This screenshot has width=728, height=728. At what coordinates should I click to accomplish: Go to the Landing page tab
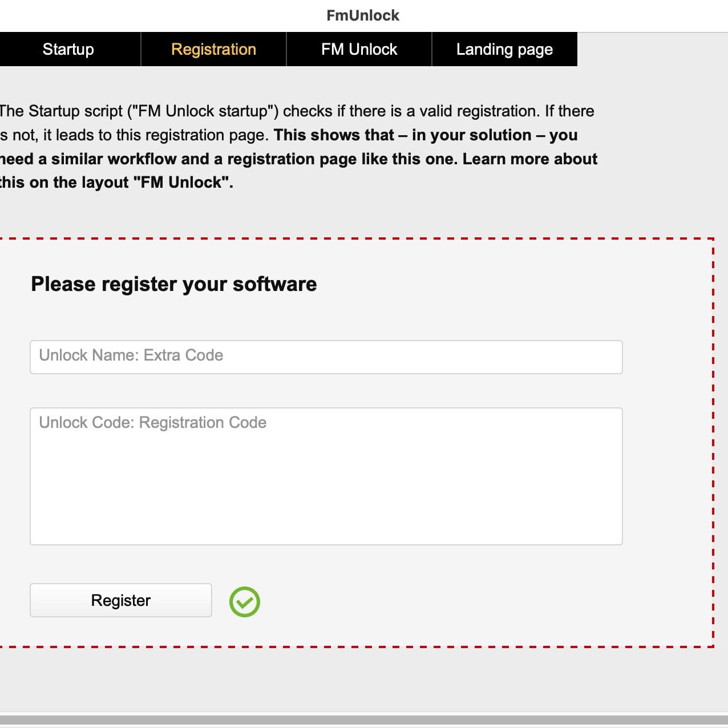[504, 50]
